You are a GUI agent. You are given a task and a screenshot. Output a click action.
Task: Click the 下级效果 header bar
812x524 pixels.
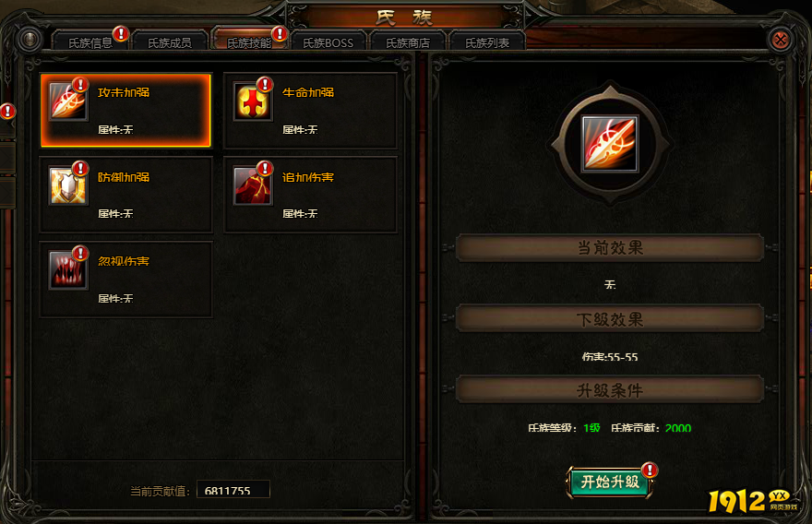[x=610, y=319]
